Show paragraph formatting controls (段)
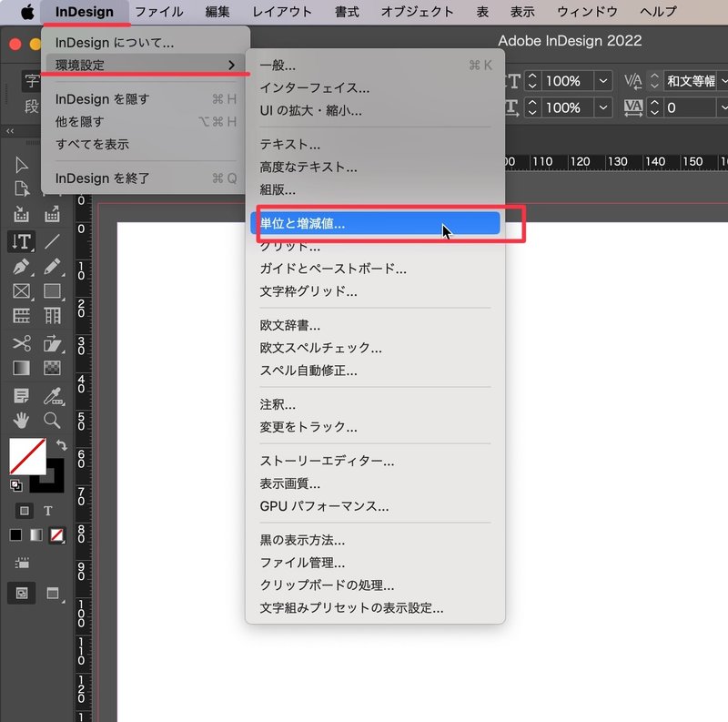Screen dimensions: 728x722 32,107
